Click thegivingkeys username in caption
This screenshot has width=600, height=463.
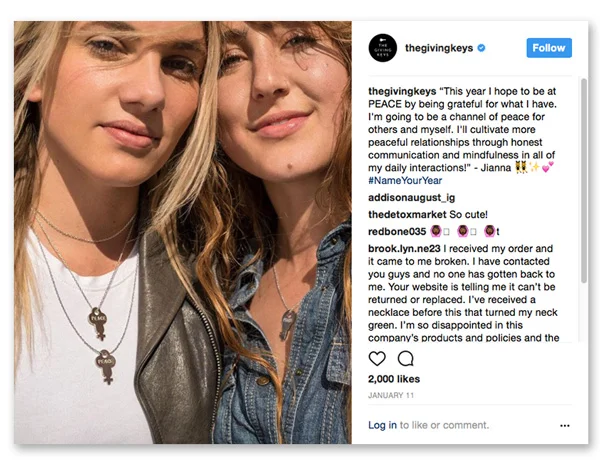click(x=402, y=91)
